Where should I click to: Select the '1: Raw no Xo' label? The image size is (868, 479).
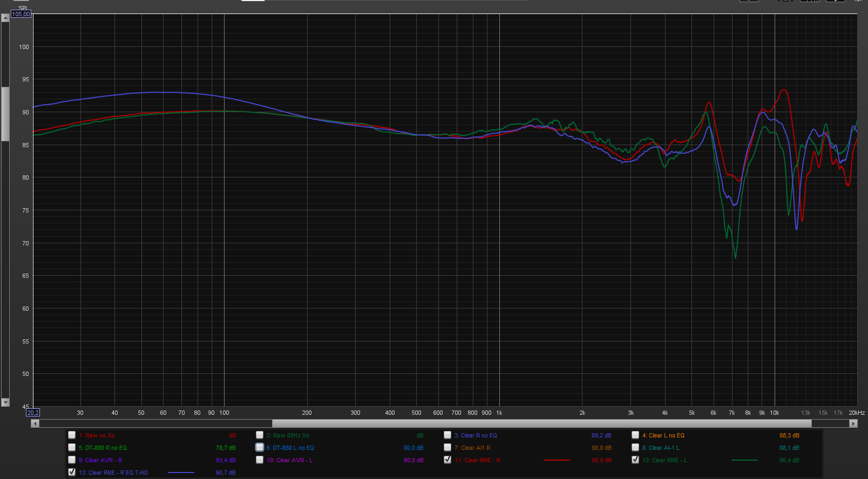(x=97, y=435)
